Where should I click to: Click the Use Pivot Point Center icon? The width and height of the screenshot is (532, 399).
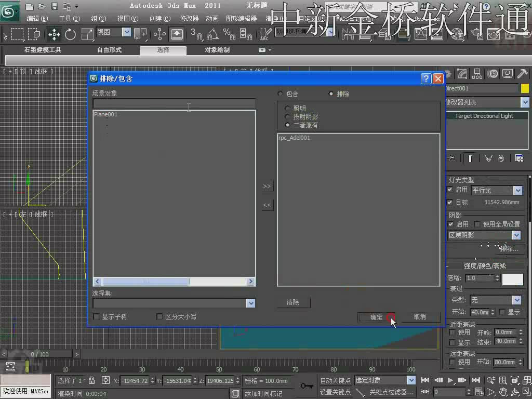(140, 34)
